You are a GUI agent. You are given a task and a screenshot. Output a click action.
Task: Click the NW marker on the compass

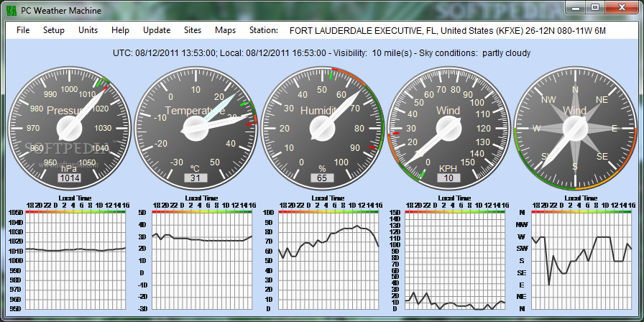pos(548,100)
